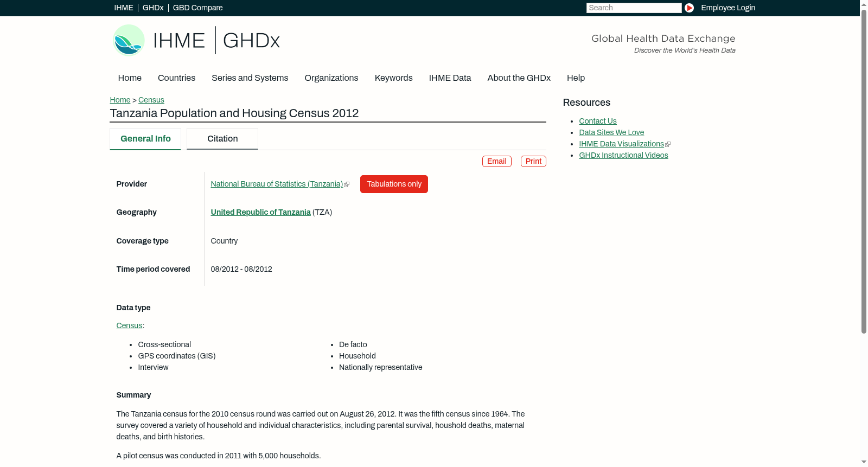868x467 pixels.
Task: Click the 'Nationally representative' list item
Action: point(380,367)
